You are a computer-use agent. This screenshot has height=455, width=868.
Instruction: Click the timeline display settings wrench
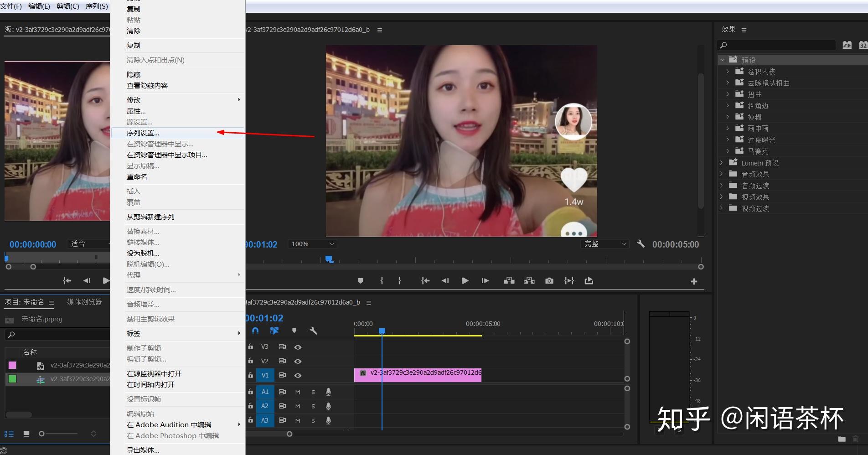(313, 331)
